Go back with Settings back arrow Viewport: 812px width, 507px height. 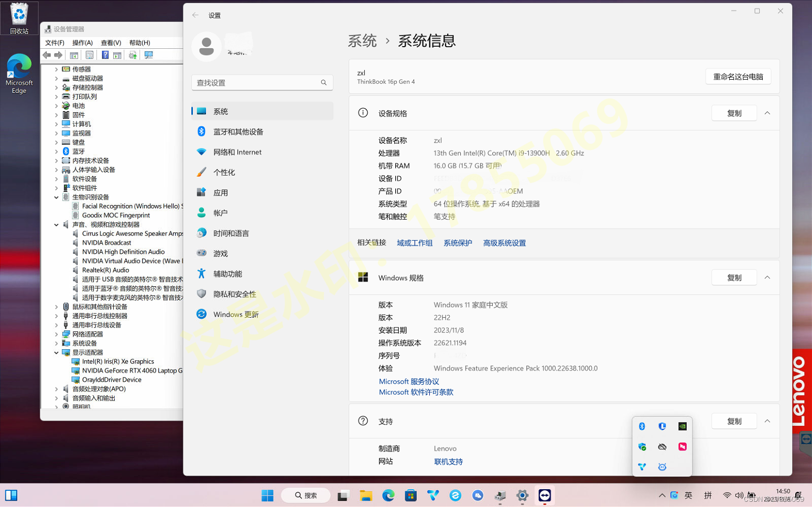click(x=196, y=15)
